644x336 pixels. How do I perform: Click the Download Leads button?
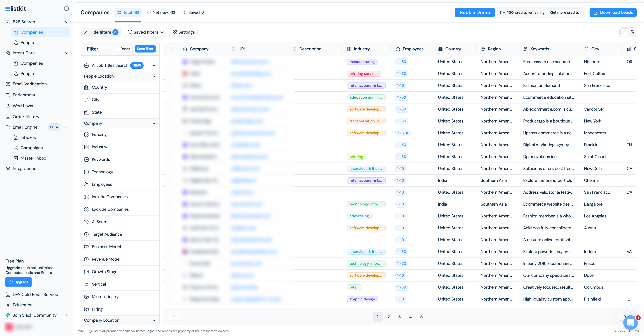point(613,12)
